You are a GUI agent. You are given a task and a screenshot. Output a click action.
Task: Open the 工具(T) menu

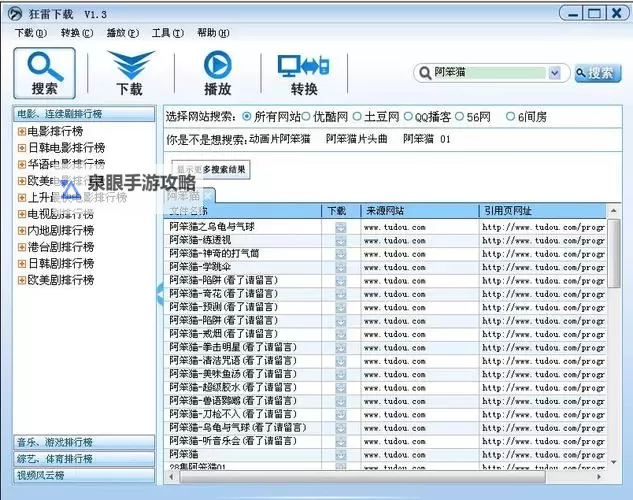pos(168,33)
